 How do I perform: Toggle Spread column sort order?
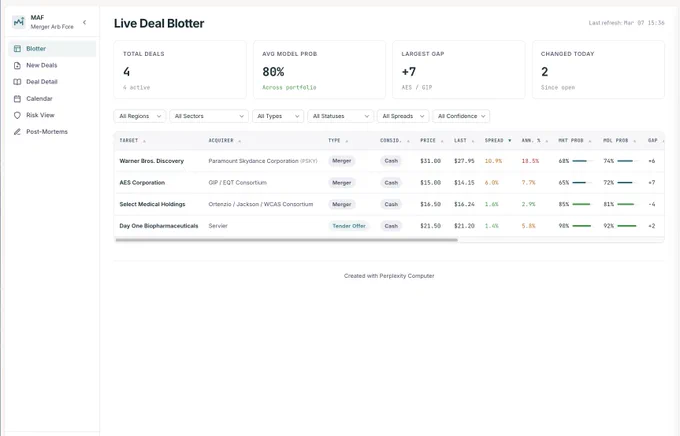click(498, 141)
